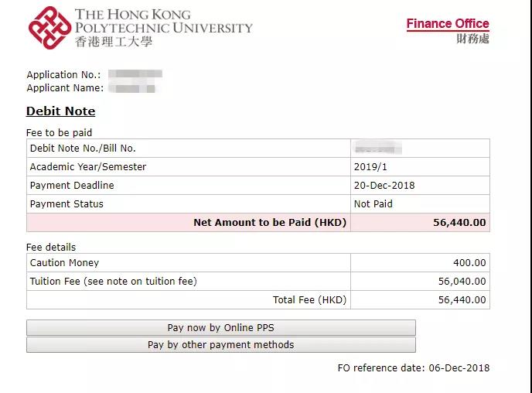Open the Finance Office link
This screenshot has width=532, height=393.
(x=448, y=24)
